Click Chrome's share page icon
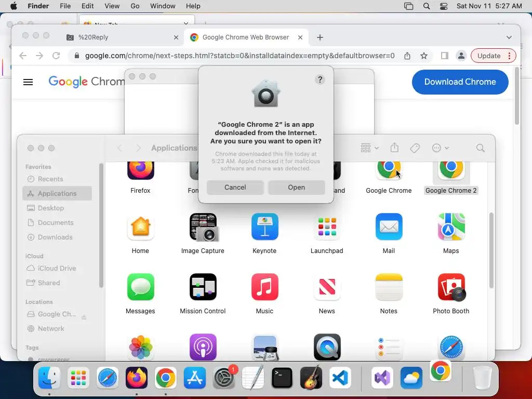The width and height of the screenshot is (532, 399). [x=407, y=56]
